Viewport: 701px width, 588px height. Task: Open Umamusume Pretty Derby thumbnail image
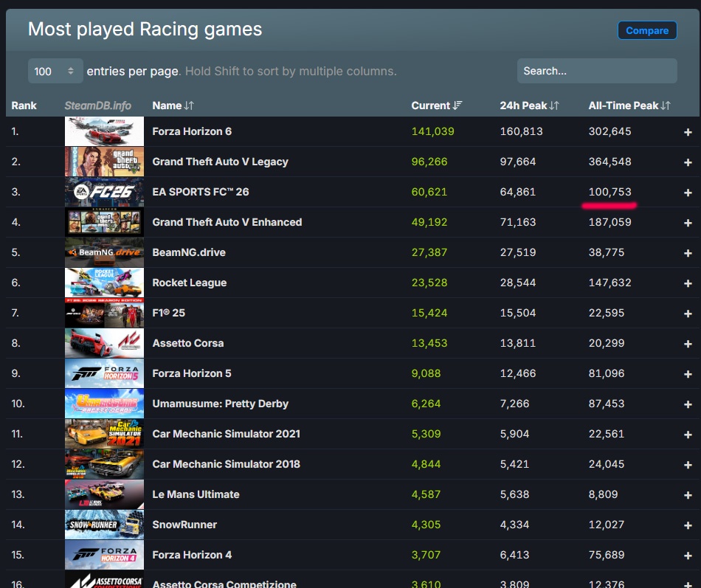[x=104, y=404]
